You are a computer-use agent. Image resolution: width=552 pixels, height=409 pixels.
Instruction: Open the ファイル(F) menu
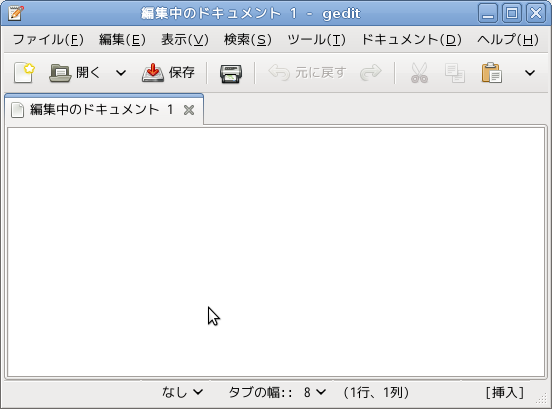click(48, 39)
